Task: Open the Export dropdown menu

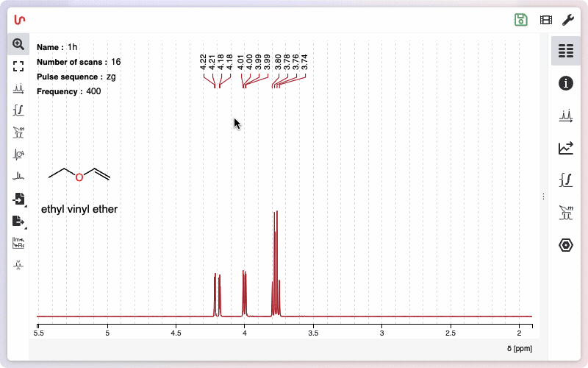Action: click(x=18, y=221)
